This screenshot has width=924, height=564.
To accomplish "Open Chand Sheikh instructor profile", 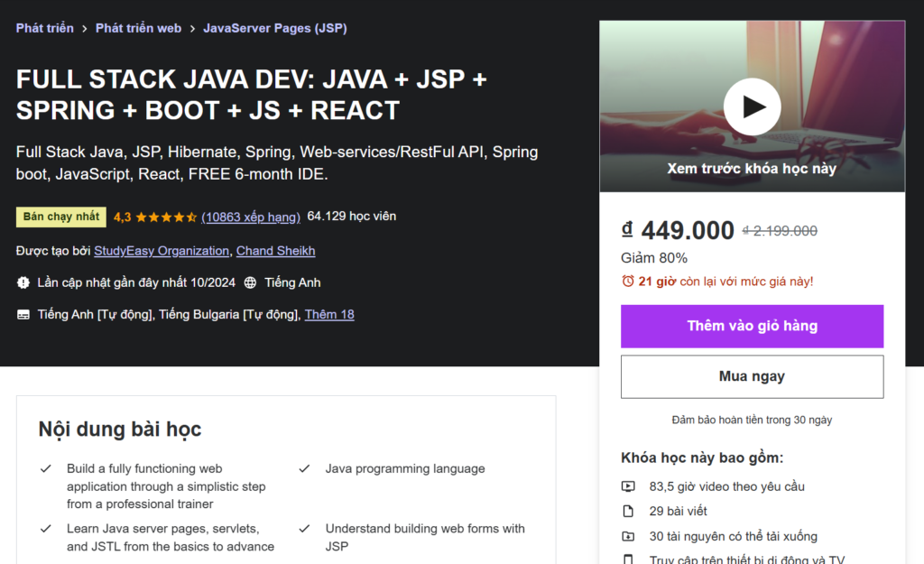I will pos(275,251).
